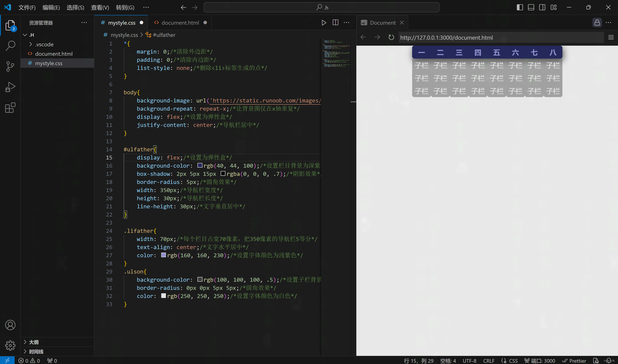
Task: Toggle the lock icon in preview tab bar
Action: point(597,23)
